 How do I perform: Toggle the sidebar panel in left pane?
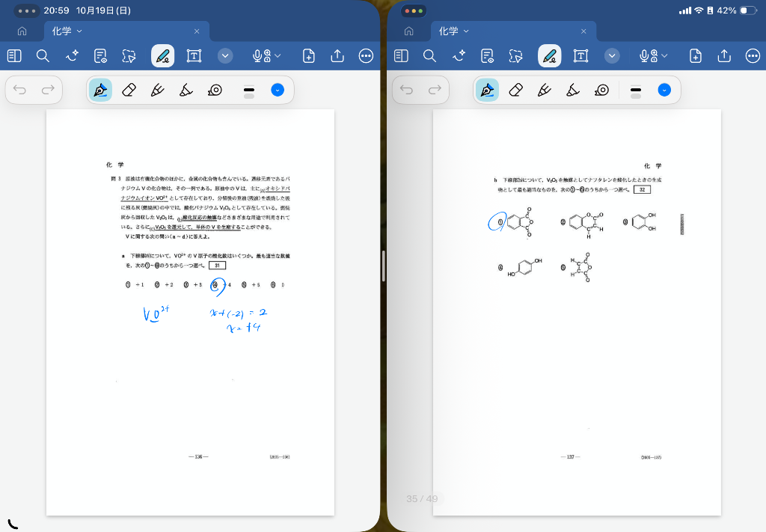tap(14, 56)
